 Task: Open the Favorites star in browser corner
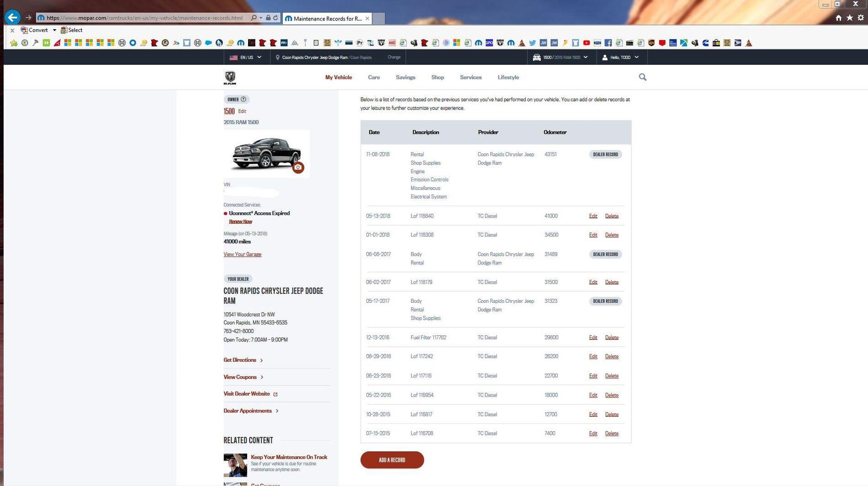coord(849,18)
